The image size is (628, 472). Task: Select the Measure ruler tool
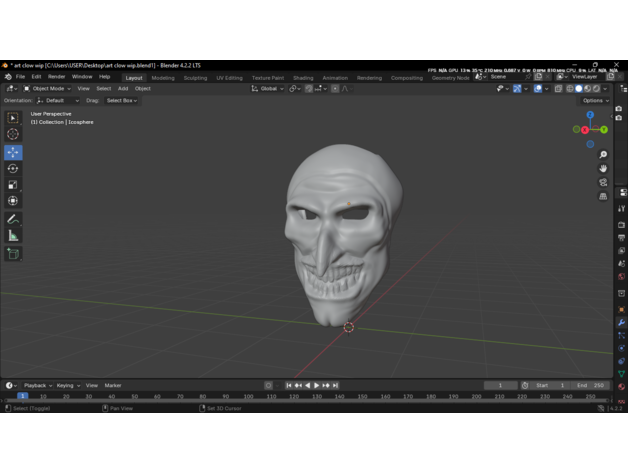[x=13, y=236]
